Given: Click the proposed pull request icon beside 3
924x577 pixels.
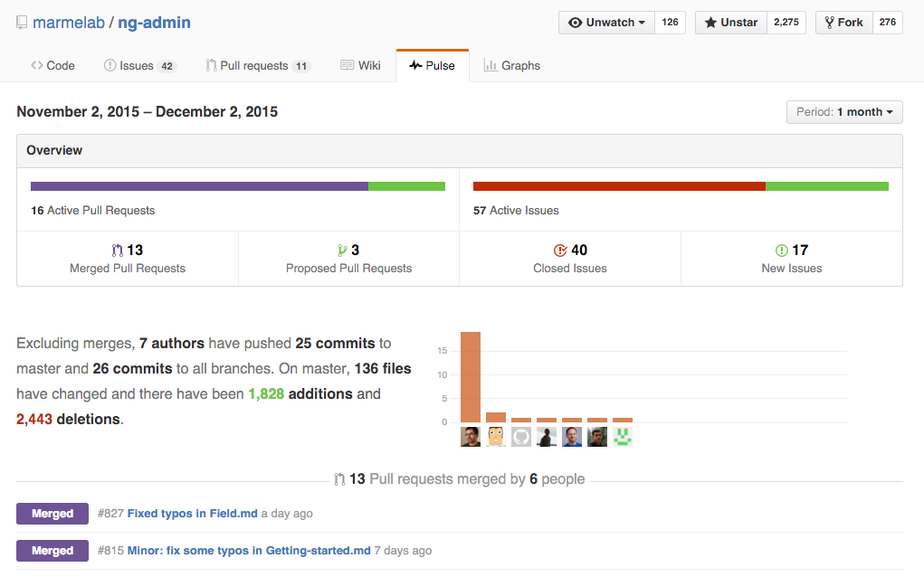Looking at the screenshot, I should click(x=342, y=251).
